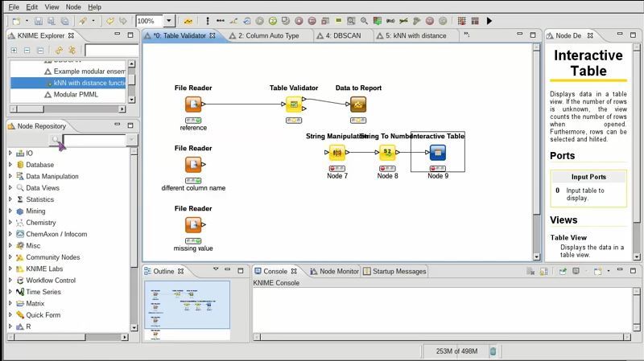
Task: Expand the Workflow Control category
Action: [10, 280]
